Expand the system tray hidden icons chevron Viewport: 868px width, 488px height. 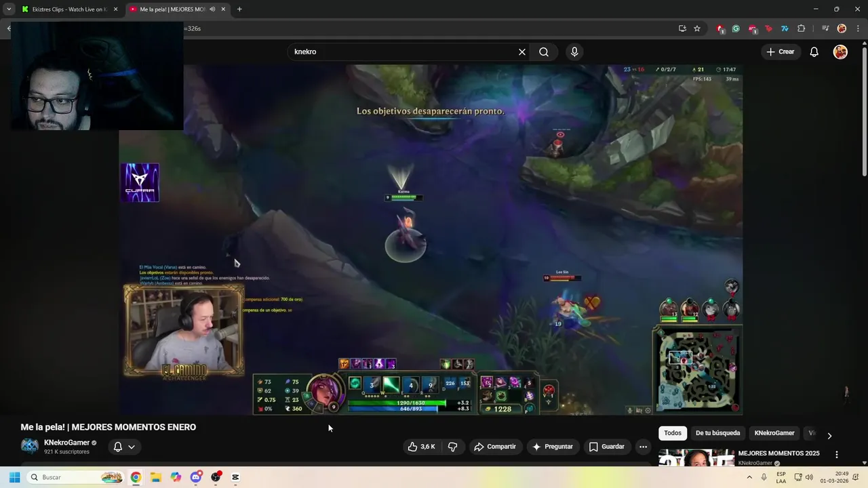749,477
